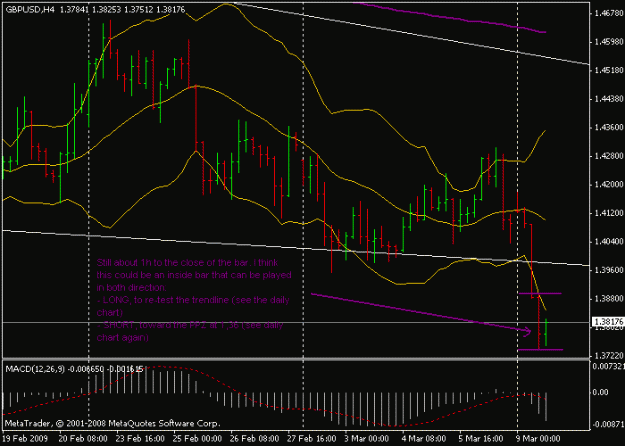Image resolution: width=625 pixels, height=446 pixels.
Task: Click the MACD(12,26,9) indicator label
Action: 35,369
